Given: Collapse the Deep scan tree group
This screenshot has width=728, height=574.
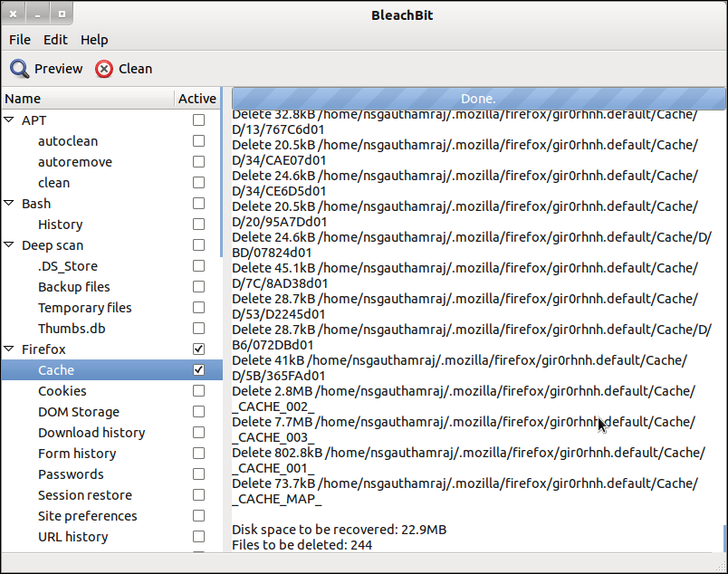Looking at the screenshot, I should 9,244.
